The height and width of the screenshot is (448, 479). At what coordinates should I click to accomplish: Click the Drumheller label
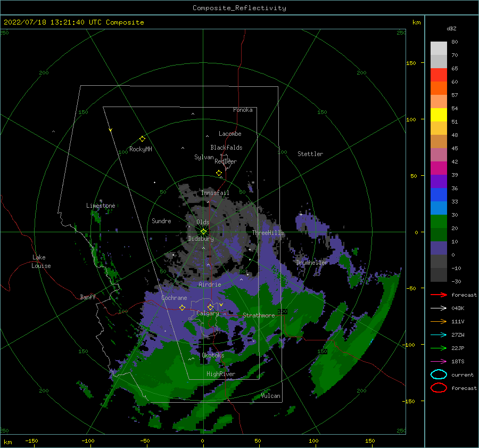point(312,263)
